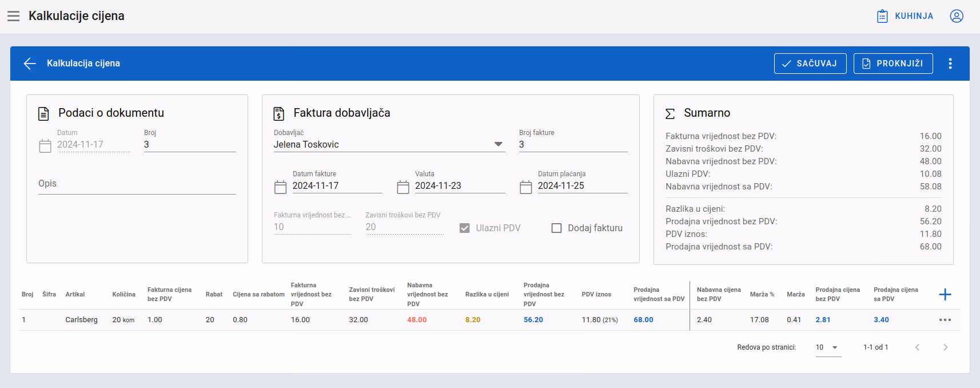The image size is (980, 388).
Task: Click the Faktura dobavljača invoice icon
Action: point(278,113)
